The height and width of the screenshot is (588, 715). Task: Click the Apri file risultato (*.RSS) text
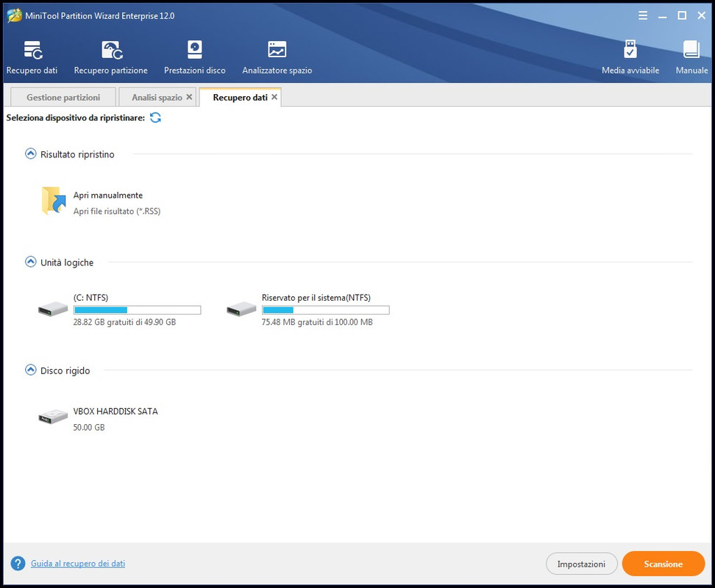coord(117,212)
